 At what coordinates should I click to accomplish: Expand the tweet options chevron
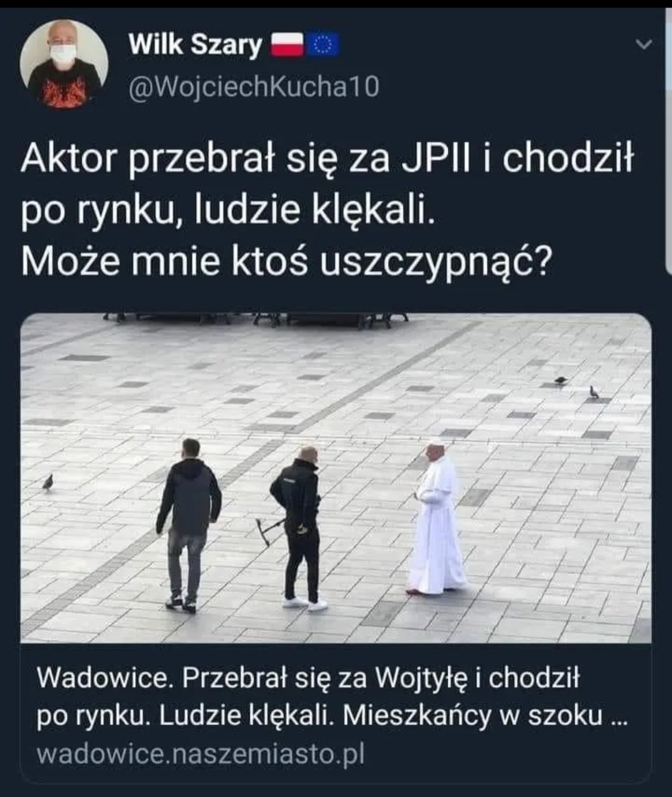click(x=645, y=44)
